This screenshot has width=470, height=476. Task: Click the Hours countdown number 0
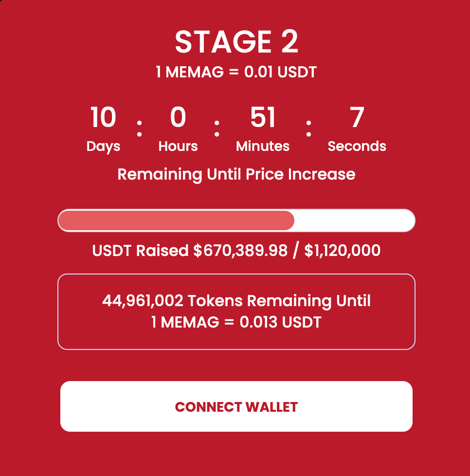pyautogui.click(x=178, y=117)
